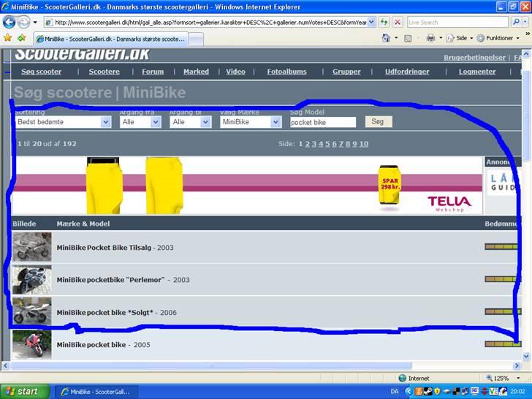Open 'MiniBike pocketbike "Perlemor" - 2003' entry

pos(123,280)
